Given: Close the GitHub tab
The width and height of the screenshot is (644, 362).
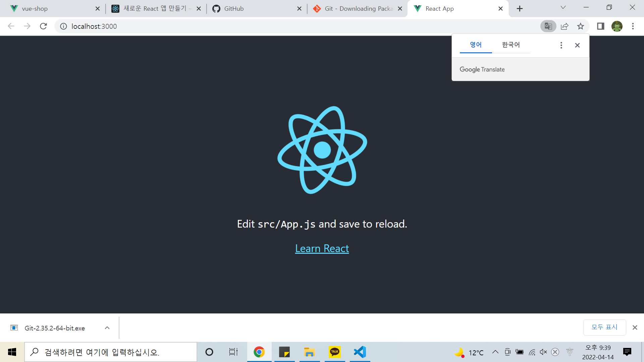Looking at the screenshot, I should click(299, 9).
